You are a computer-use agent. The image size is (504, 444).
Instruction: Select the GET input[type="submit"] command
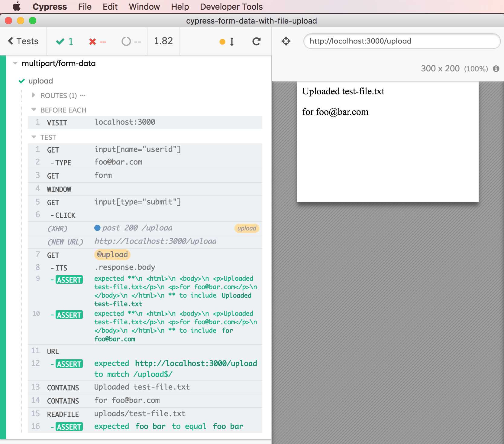[145, 202]
